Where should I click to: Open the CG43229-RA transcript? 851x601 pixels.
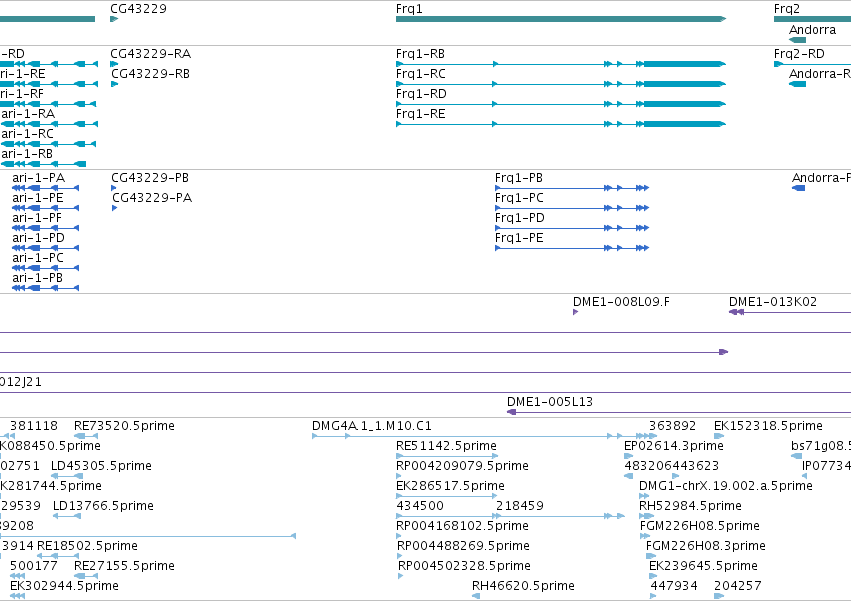(x=150, y=54)
